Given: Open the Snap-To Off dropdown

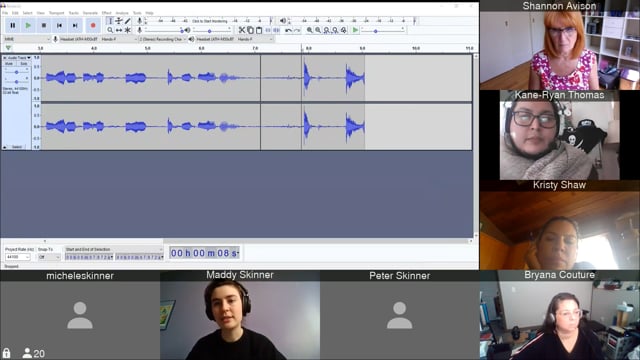Looking at the screenshot, I should pyautogui.click(x=49, y=257).
